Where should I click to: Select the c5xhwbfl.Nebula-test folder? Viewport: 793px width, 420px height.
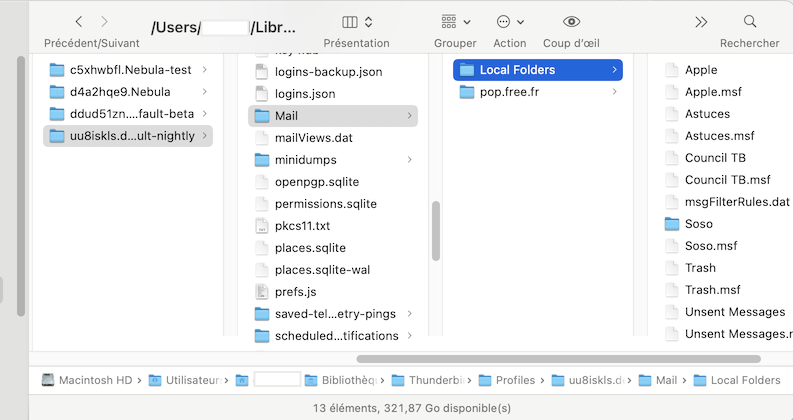[x=128, y=70]
